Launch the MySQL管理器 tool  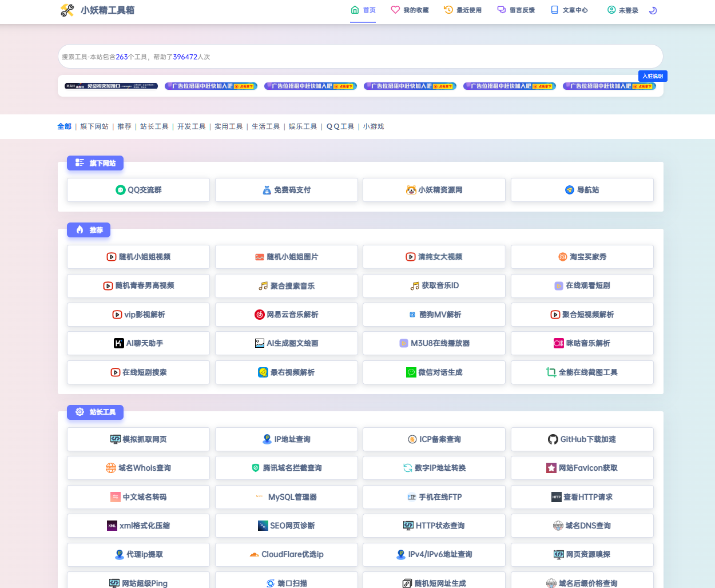[286, 497]
